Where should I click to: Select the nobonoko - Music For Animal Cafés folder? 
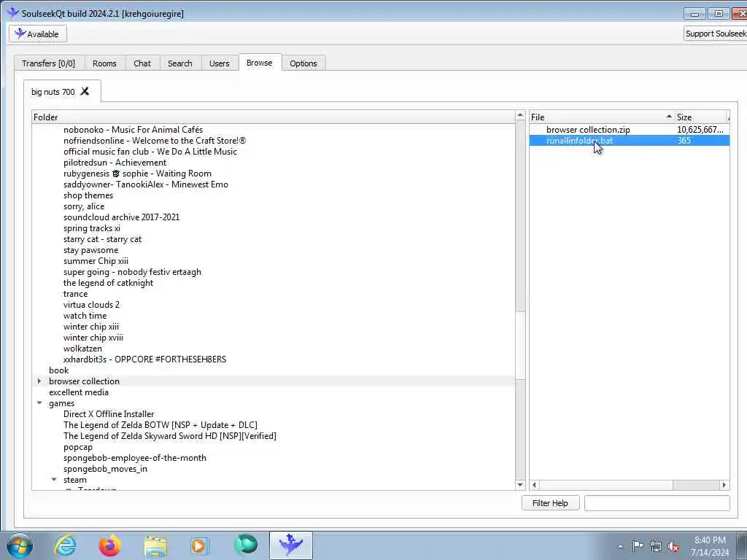133,130
